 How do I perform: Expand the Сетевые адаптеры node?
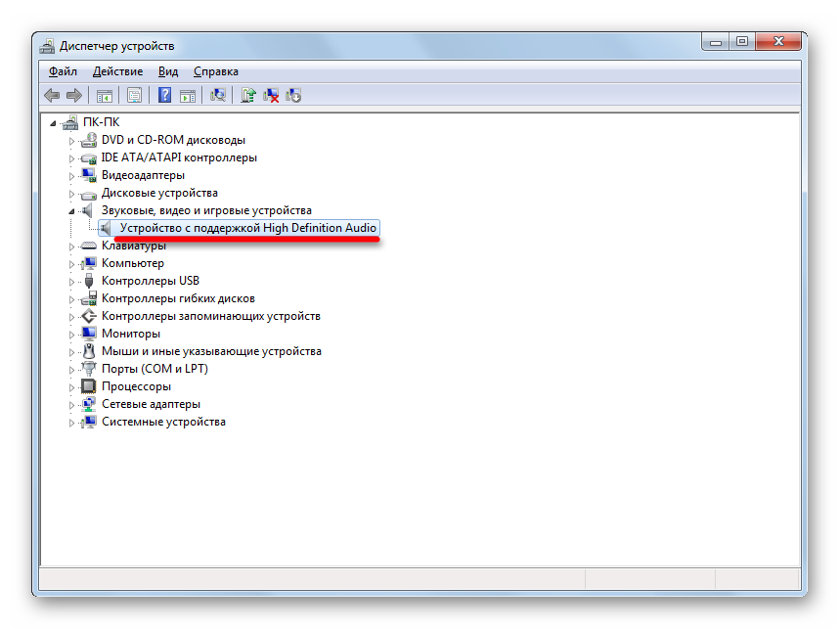[x=71, y=406]
